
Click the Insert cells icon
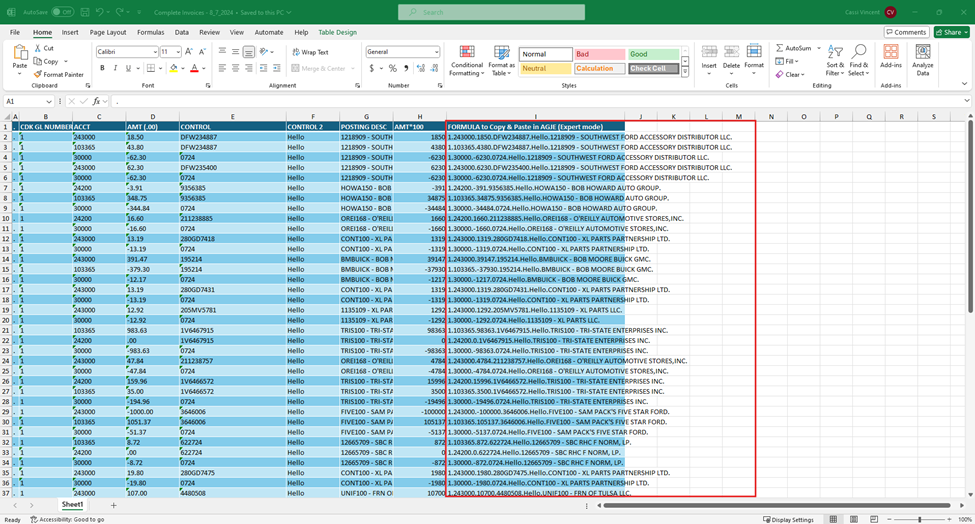(709, 53)
